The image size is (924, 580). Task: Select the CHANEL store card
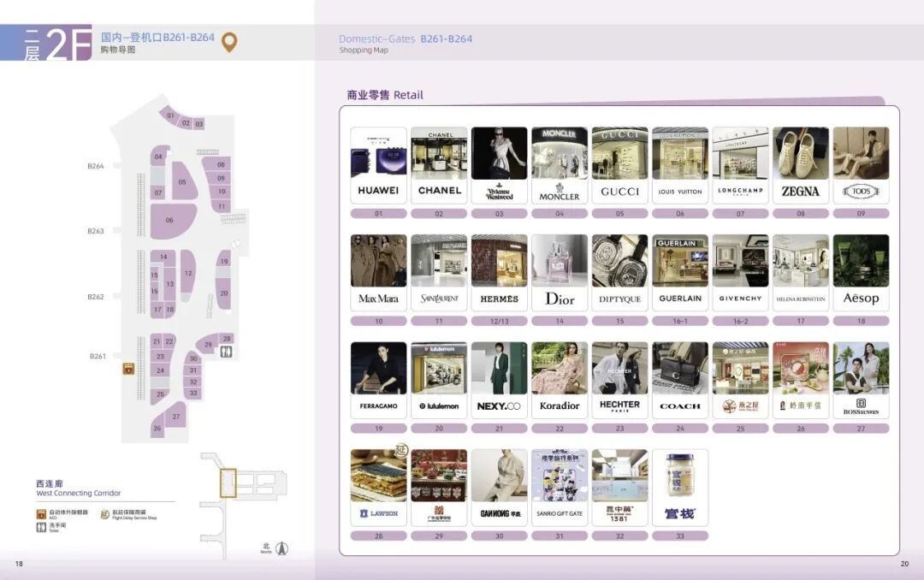pyautogui.click(x=439, y=165)
